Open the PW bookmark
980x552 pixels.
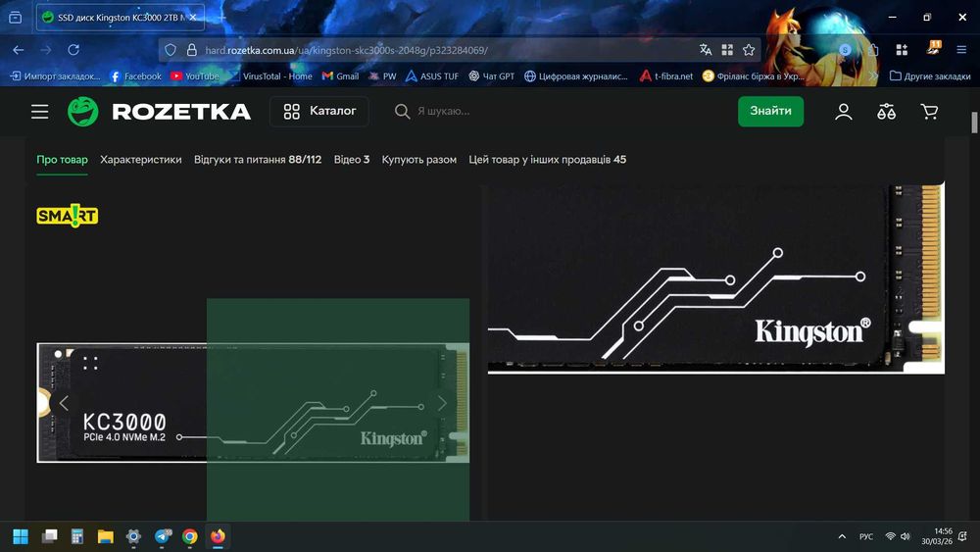[382, 76]
